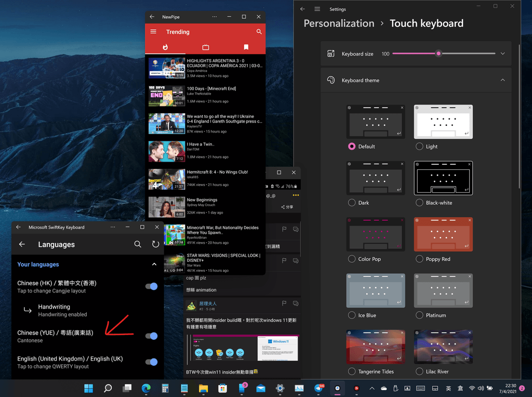This screenshot has height=397, width=532.
Task: Open Windows Start menu
Action: (89, 388)
